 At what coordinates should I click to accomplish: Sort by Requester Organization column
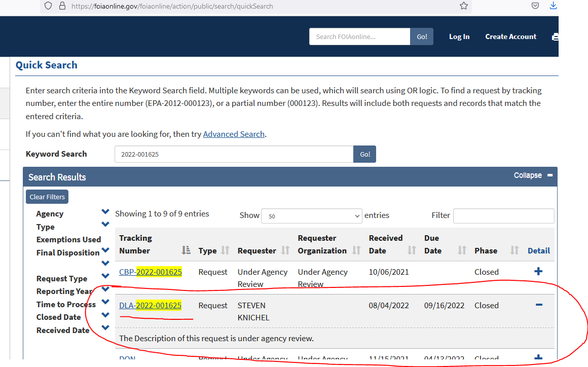(356, 250)
